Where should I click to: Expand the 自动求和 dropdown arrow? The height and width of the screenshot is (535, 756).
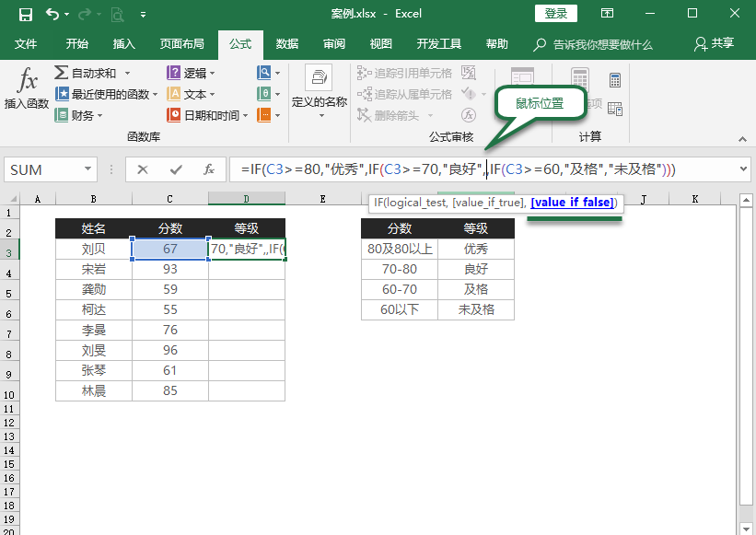pos(127,74)
